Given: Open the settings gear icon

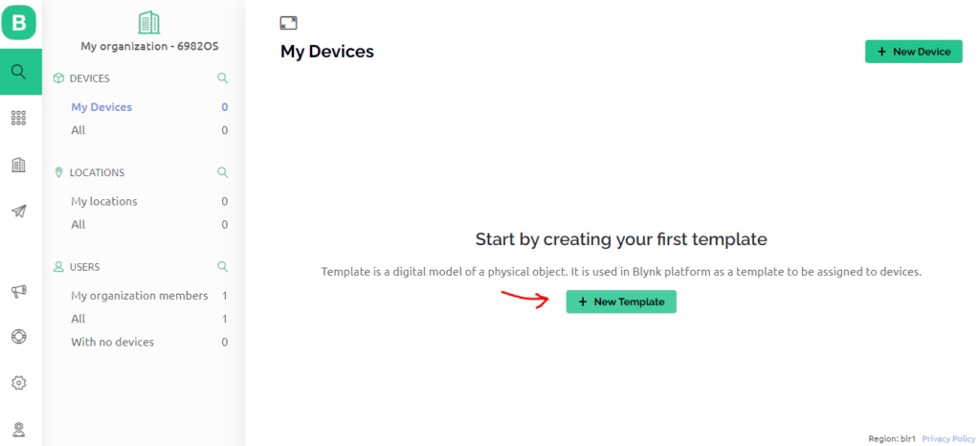Looking at the screenshot, I should (x=19, y=382).
